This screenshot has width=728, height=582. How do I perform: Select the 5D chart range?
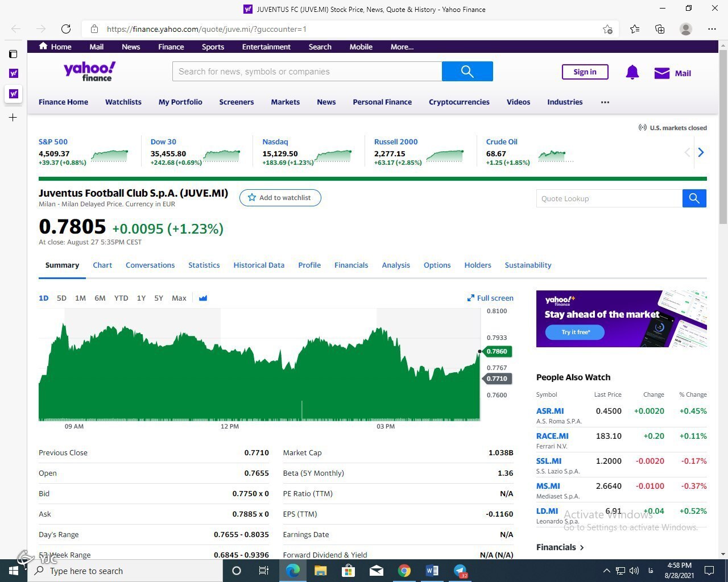[61, 298]
